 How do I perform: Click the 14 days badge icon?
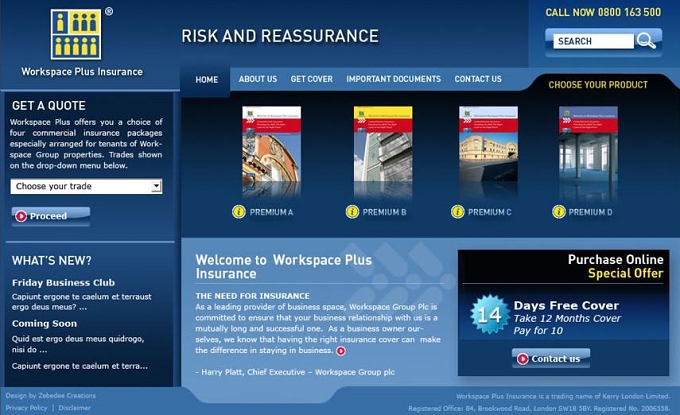490,314
